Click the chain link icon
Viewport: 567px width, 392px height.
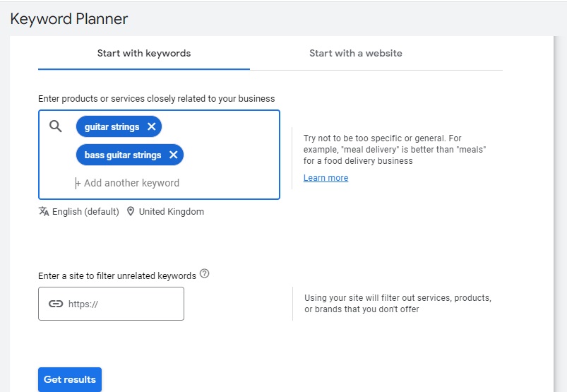tap(56, 304)
